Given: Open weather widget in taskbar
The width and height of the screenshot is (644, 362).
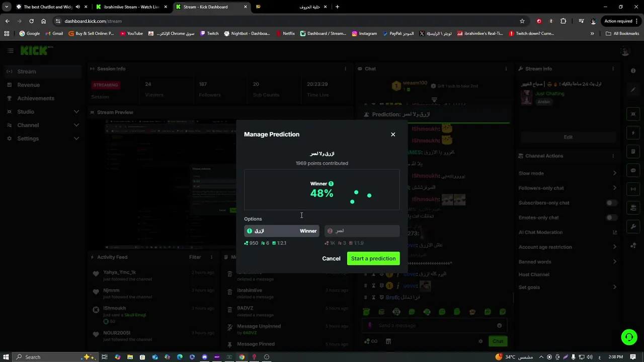Looking at the screenshot, I should pyautogui.click(x=514, y=357).
